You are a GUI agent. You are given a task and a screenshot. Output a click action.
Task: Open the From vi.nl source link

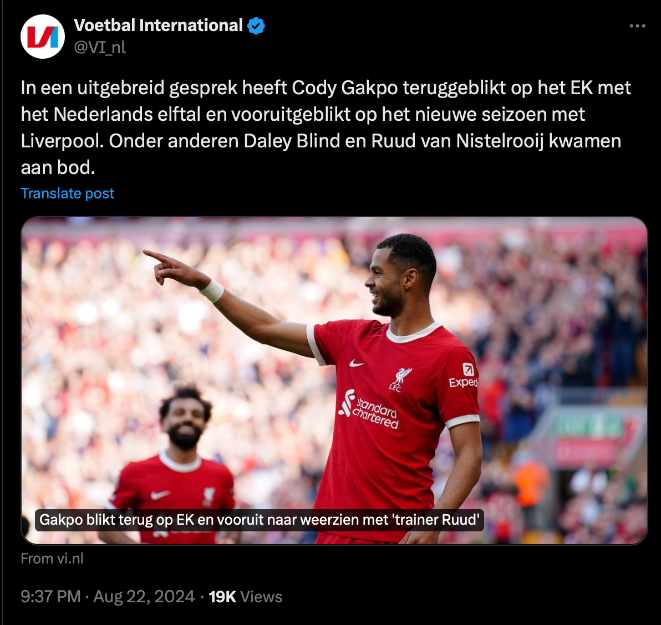coord(52,559)
